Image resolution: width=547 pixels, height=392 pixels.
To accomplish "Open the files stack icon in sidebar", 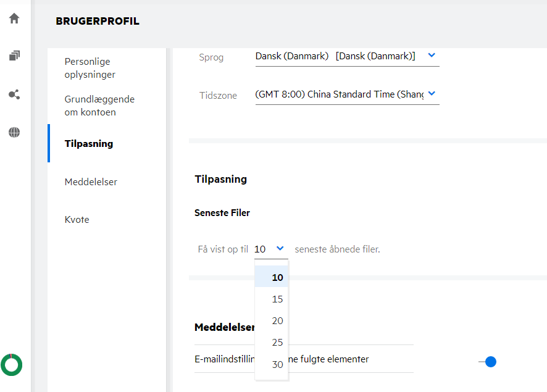I will pyautogui.click(x=14, y=56).
